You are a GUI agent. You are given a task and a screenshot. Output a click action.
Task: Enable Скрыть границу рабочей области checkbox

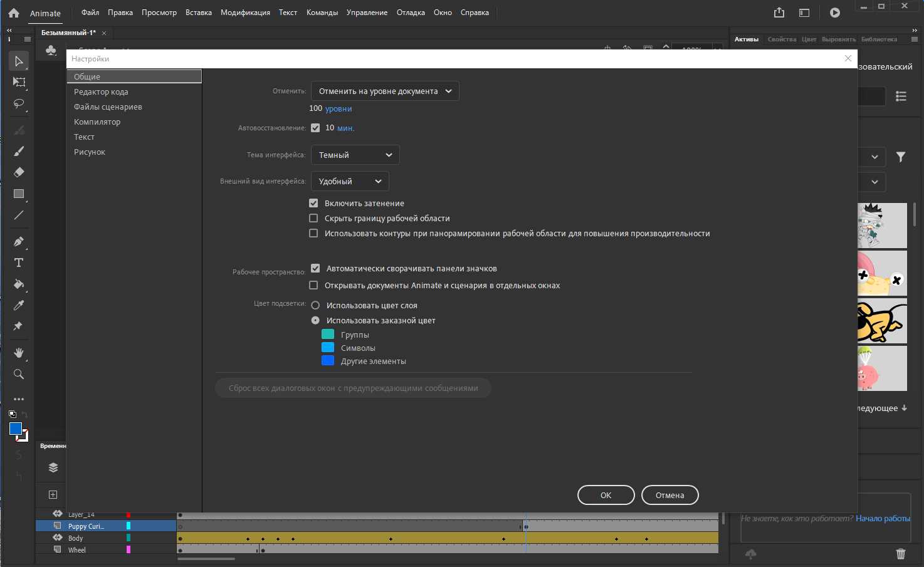click(x=313, y=218)
